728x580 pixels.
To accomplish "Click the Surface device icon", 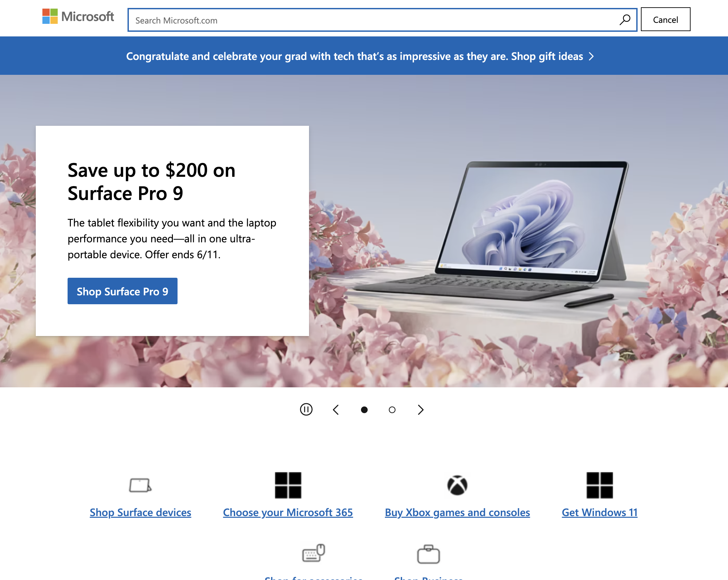I will click(140, 485).
